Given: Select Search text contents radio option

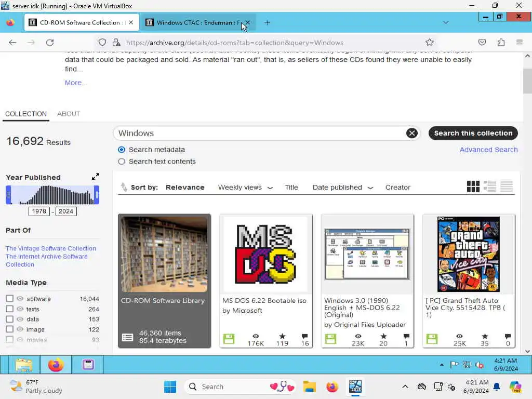Looking at the screenshot, I should pos(122,162).
